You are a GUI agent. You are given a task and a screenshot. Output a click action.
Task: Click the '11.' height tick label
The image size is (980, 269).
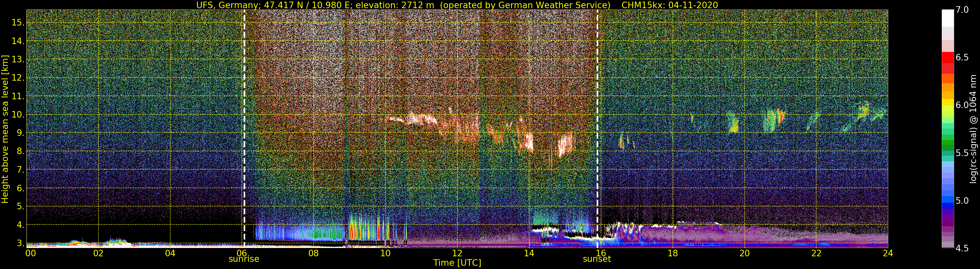tap(18, 96)
